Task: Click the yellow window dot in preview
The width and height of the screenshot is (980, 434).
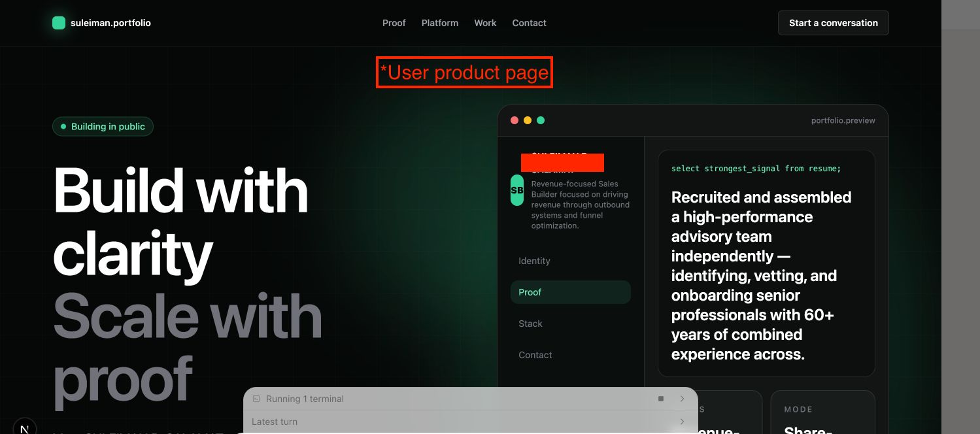Action: coord(528,120)
